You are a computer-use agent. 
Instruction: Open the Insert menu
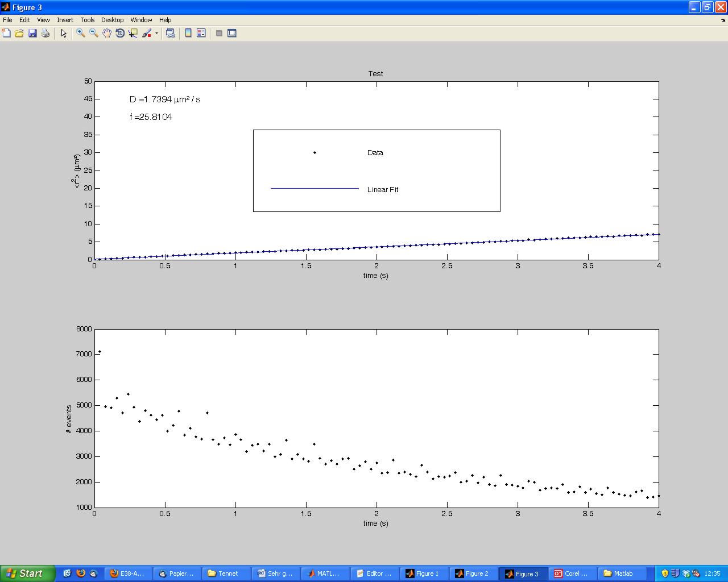(x=65, y=20)
